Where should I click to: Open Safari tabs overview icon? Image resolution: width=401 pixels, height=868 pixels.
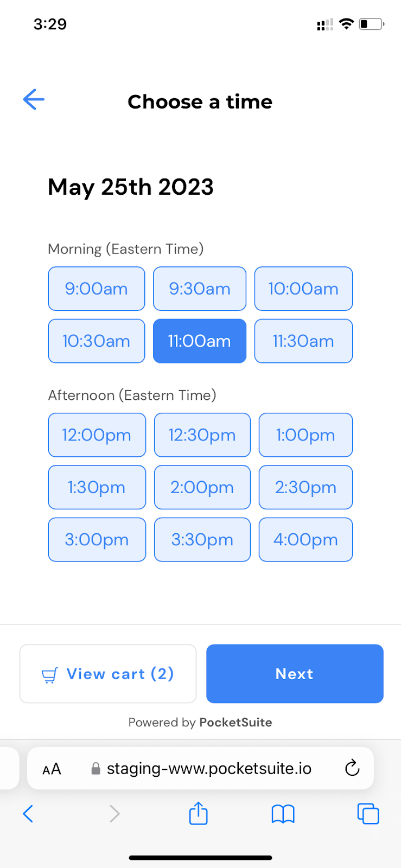point(368,814)
